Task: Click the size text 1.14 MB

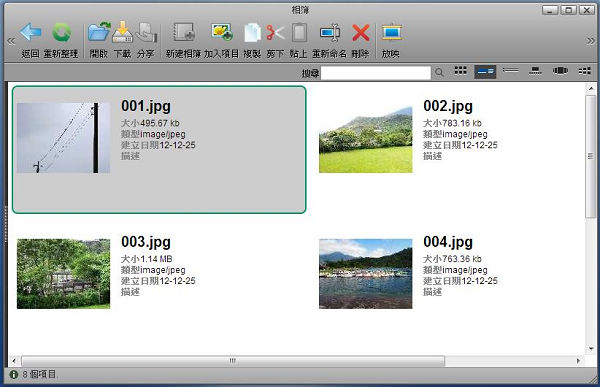Action: coord(156,259)
